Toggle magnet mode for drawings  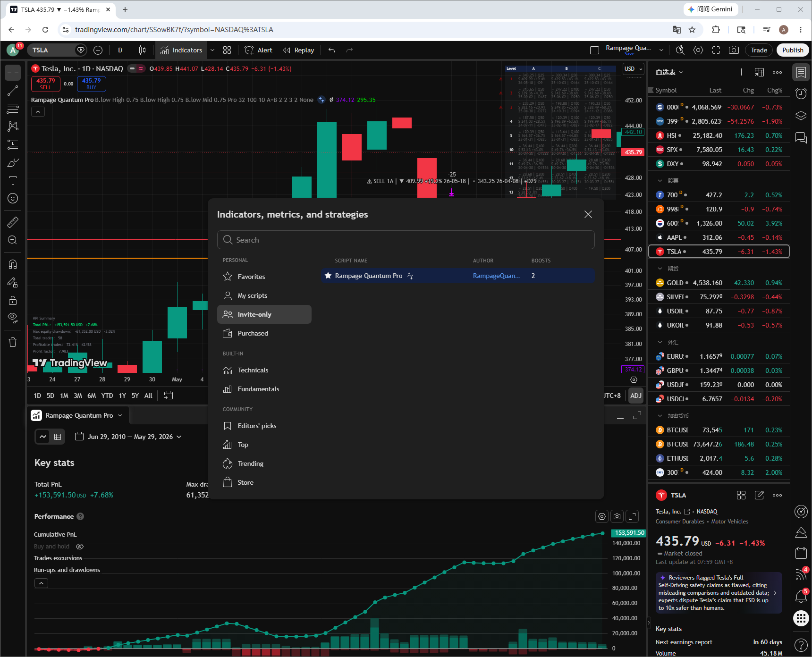(x=13, y=264)
